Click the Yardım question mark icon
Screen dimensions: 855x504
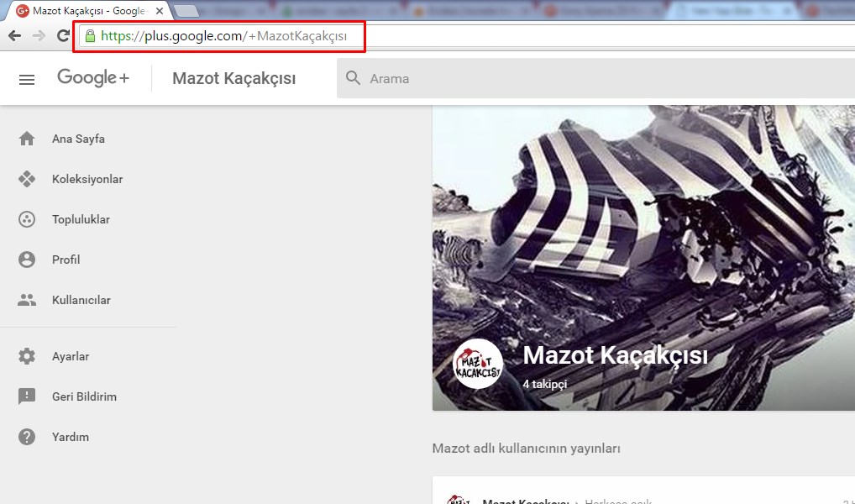tap(27, 437)
